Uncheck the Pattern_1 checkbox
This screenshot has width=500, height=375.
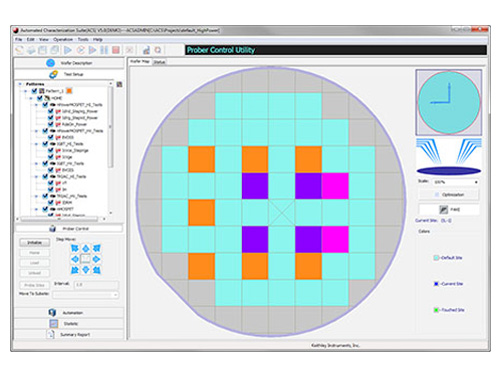click(34, 91)
